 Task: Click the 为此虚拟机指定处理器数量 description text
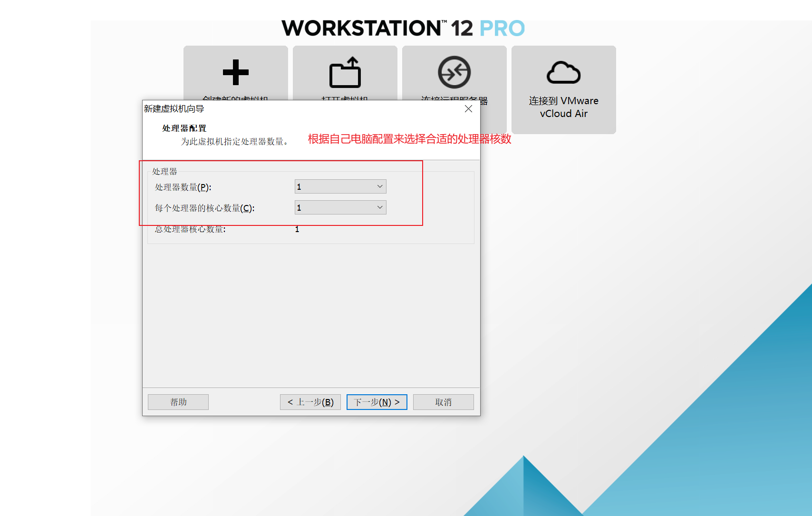(x=235, y=142)
